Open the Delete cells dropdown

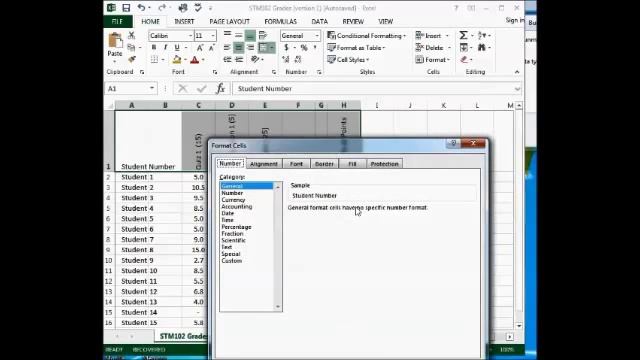pyautogui.click(x=433, y=48)
